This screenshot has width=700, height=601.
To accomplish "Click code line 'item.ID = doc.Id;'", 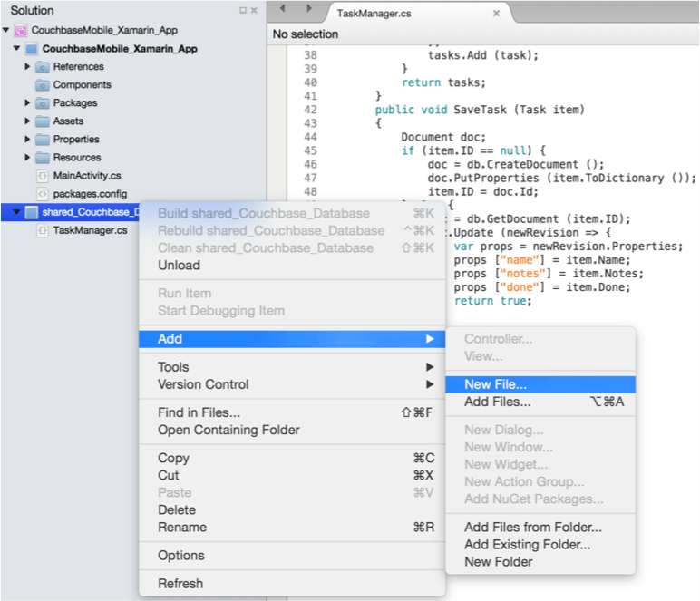I will pos(483,192).
